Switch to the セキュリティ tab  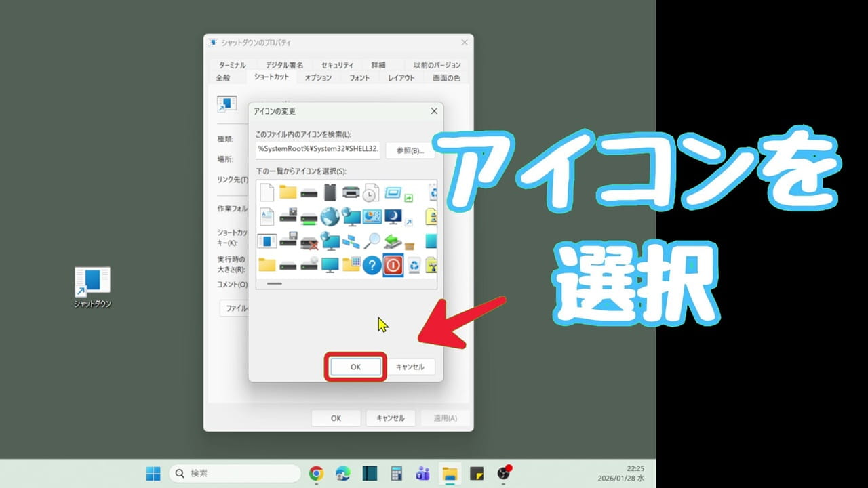click(x=338, y=65)
